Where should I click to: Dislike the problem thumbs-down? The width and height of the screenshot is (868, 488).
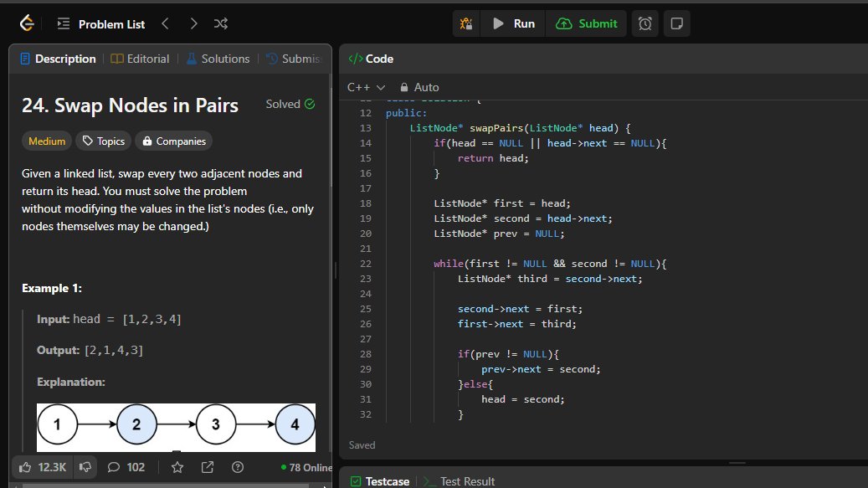(85, 468)
